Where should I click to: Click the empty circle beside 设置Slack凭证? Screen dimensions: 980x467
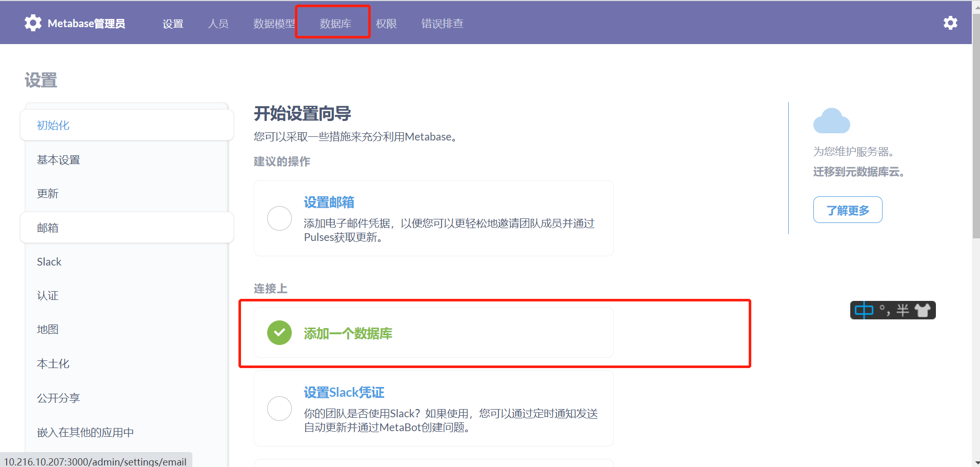click(279, 409)
